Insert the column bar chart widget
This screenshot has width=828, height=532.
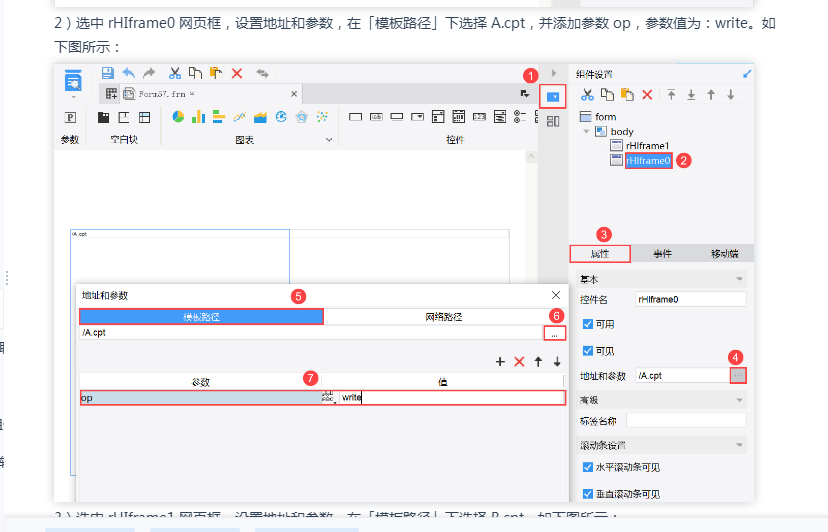point(199,117)
